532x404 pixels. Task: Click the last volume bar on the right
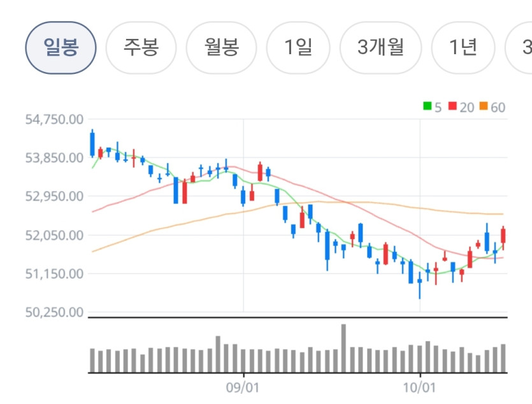503,358
